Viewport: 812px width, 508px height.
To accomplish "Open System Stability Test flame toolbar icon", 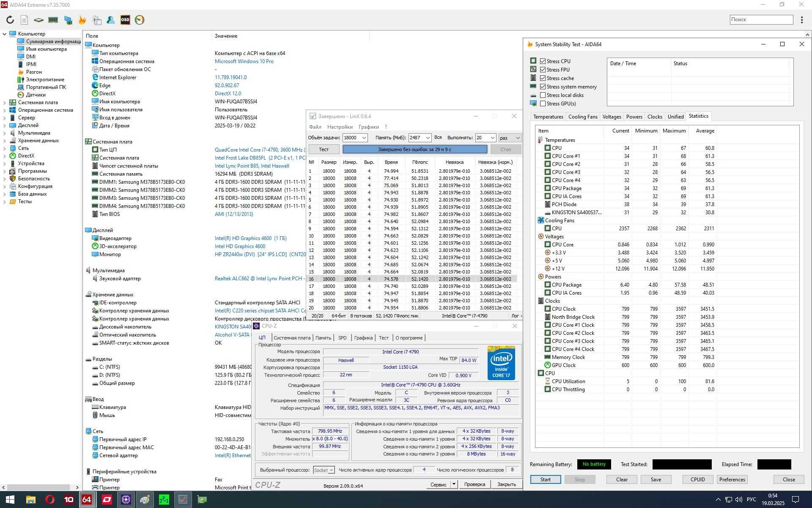I will (x=82, y=20).
